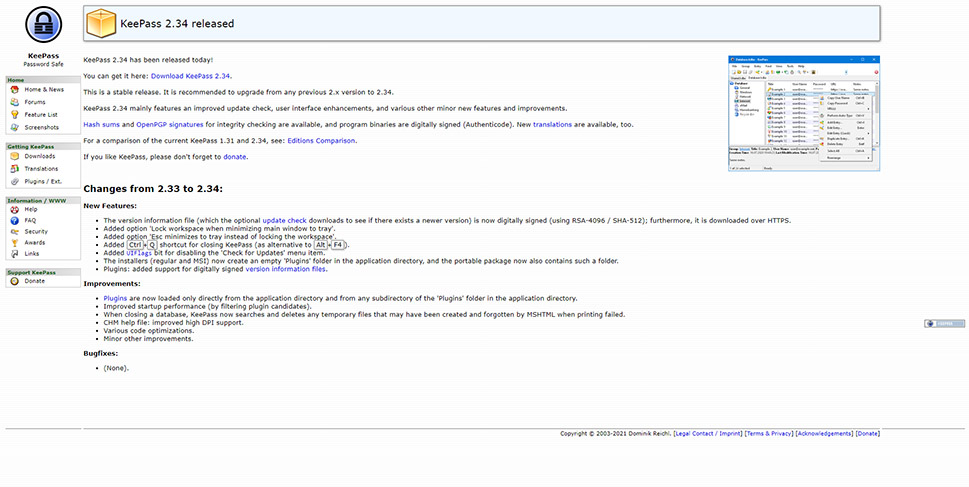Click the KeePass padlock logo

click(43, 25)
